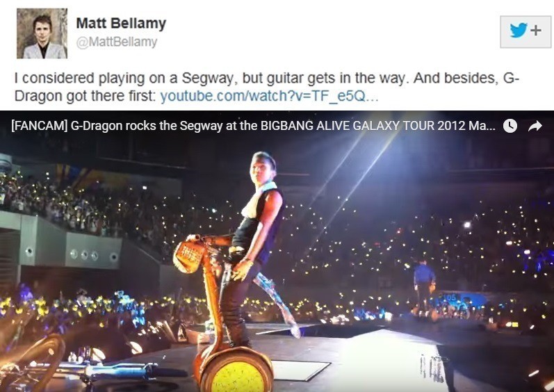Click the Share arrow icon on video

tap(535, 126)
